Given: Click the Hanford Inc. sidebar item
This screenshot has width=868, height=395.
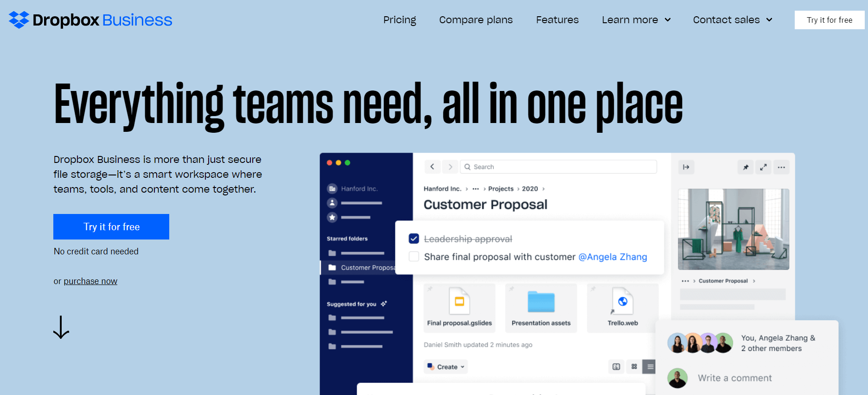Looking at the screenshot, I should pos(353,188).
